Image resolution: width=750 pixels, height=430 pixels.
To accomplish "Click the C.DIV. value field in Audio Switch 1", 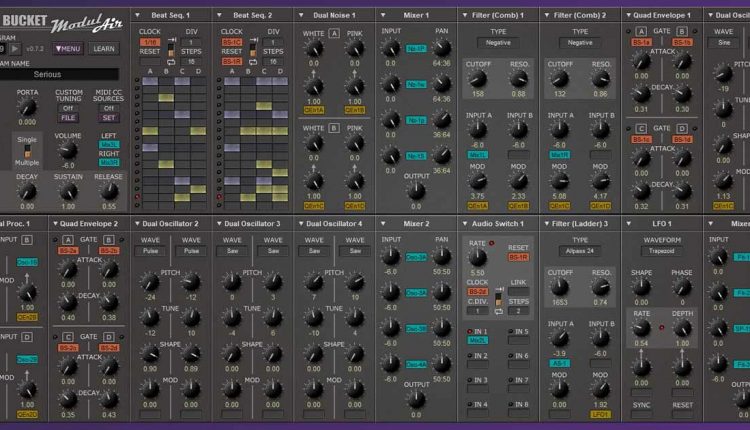I will (x=477, y=311).
